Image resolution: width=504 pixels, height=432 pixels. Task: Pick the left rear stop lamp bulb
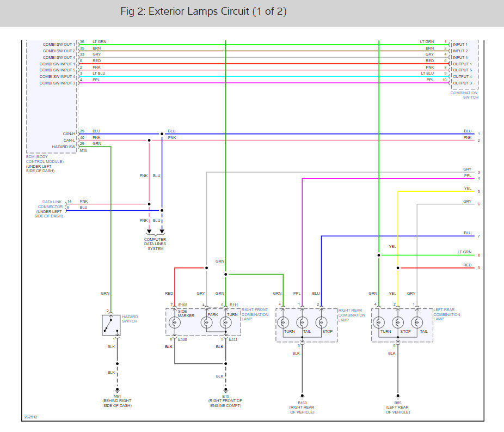[398, 323]
